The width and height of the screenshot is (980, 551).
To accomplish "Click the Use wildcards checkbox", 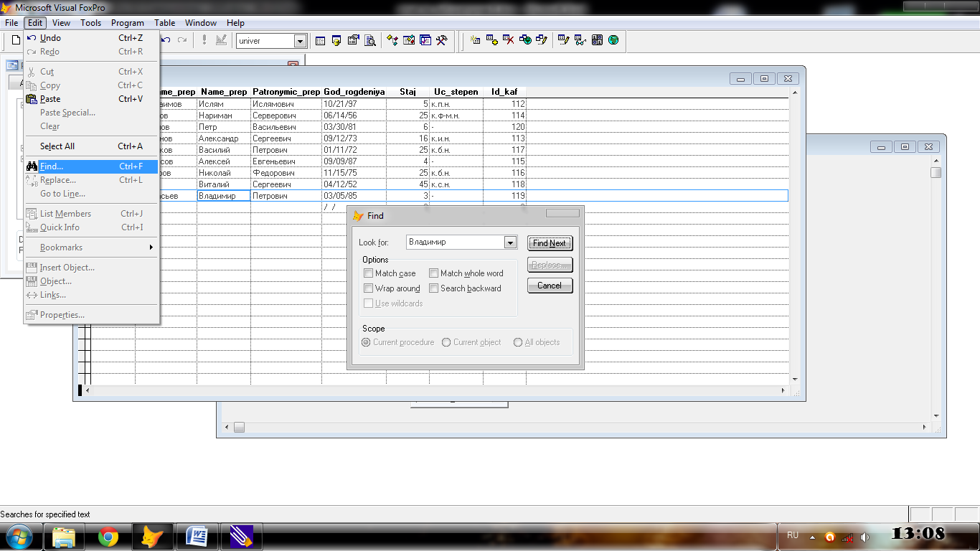I will pos(369,303).
